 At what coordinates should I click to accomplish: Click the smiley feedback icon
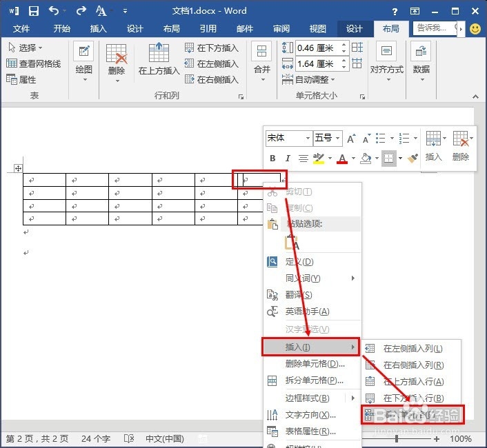475,29
